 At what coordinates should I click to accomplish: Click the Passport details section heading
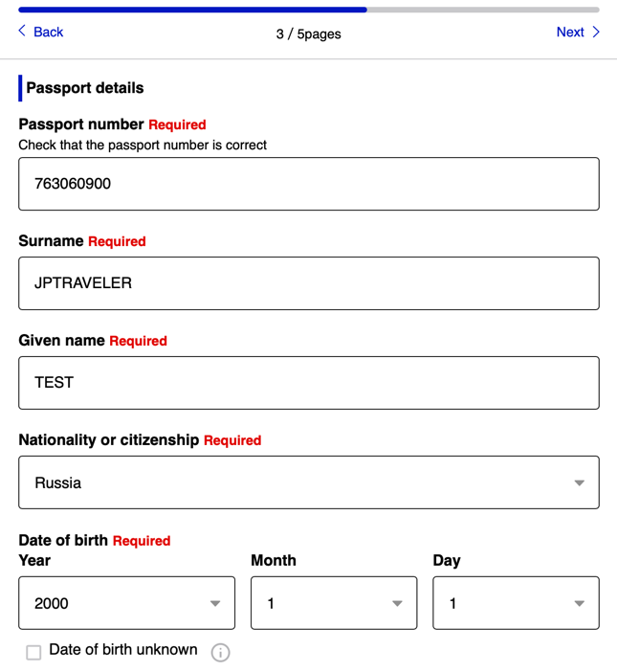(x=85, y=88)
